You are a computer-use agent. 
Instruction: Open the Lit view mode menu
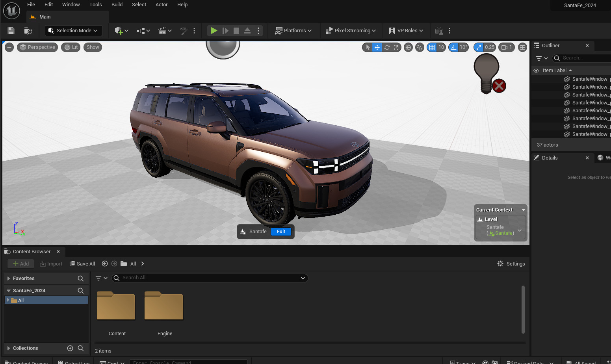pyautogui.click(x=71, y=47)
